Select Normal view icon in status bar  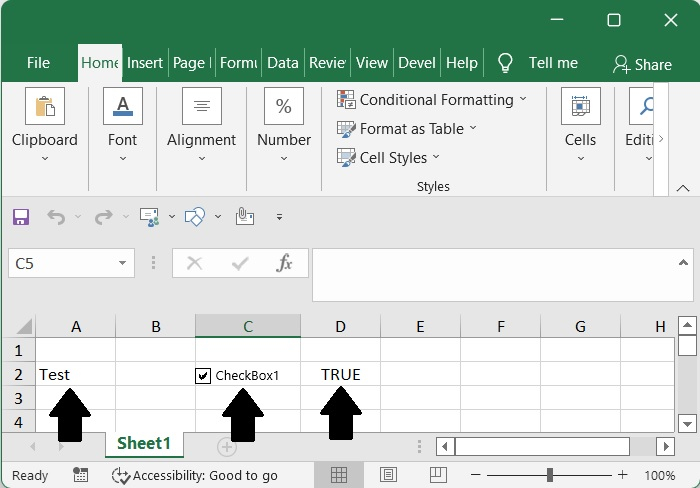(339, 475)
